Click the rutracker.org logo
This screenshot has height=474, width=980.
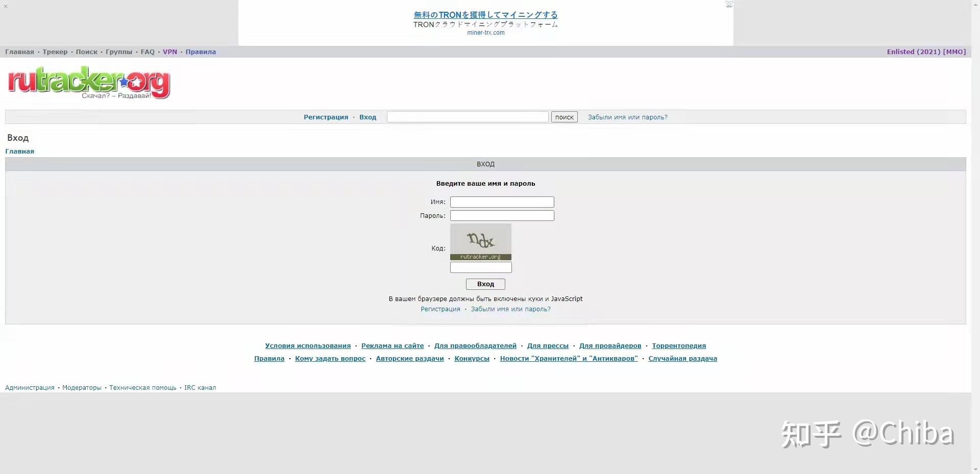(89, 82)
